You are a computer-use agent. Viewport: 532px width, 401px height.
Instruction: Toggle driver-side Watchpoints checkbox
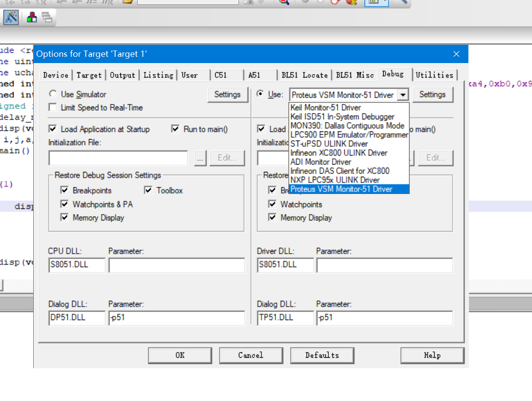click(272, 204)
